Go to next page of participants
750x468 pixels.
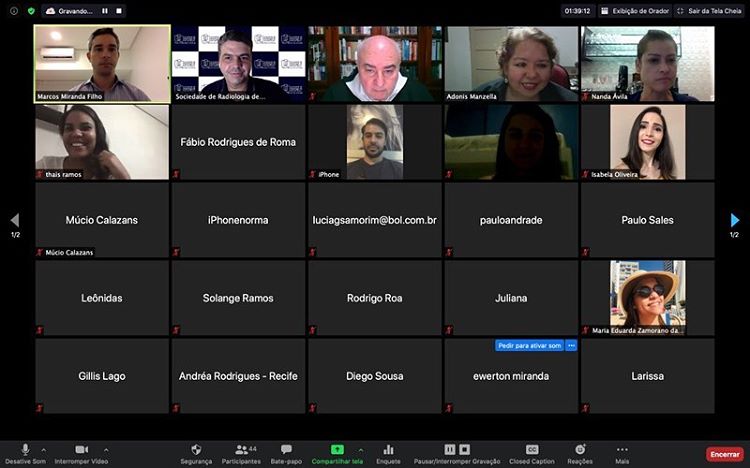click(x=735, y=220)
